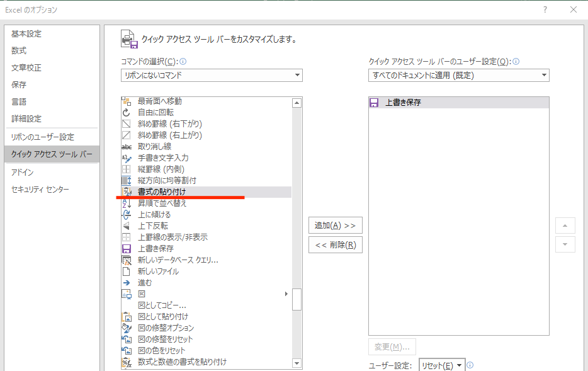Click the 上に傾ける tilt icon
The image size is (588, 371).
[x=127, y=215]
